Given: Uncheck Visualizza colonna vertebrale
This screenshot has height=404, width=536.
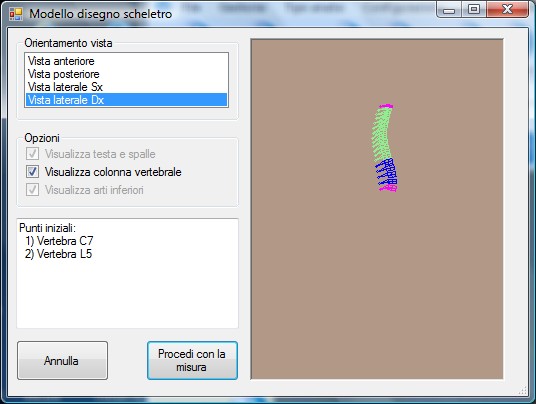Looking at the screenshot, I should 32,172.
